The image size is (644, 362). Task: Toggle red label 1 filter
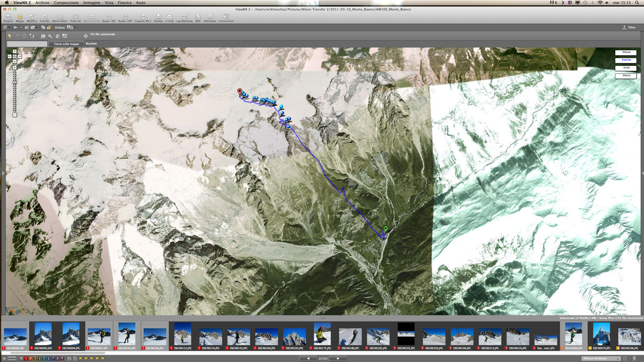point(26,358)
